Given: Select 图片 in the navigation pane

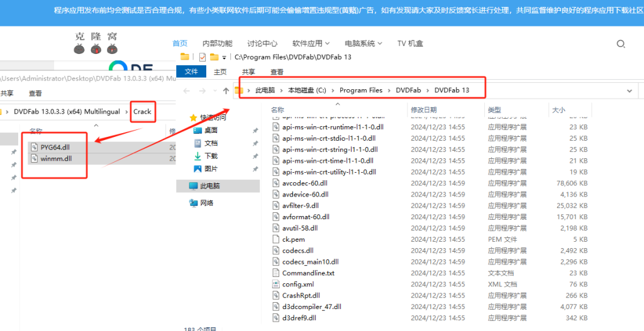Looking at the screenshot, I should (x=211, y=168).
